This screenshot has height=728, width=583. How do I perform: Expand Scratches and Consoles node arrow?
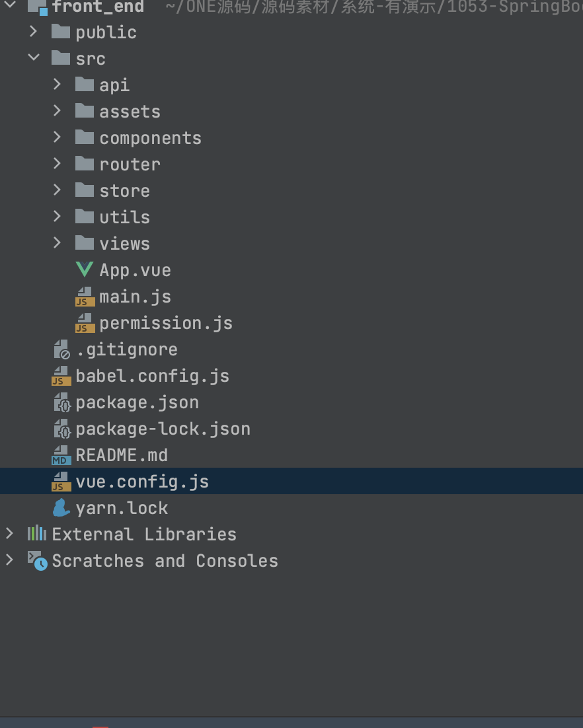(x=10, y=560)
